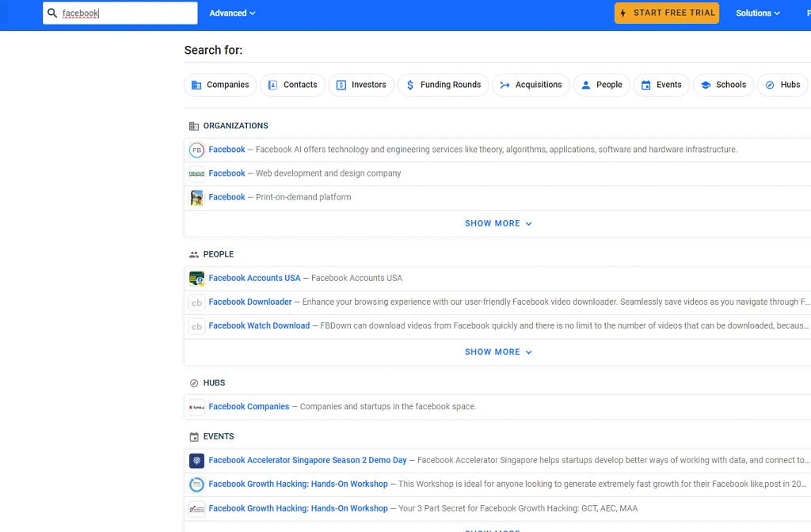Expand Show More under People
Viewport: 811px width, 532px height.
(498, 352)
